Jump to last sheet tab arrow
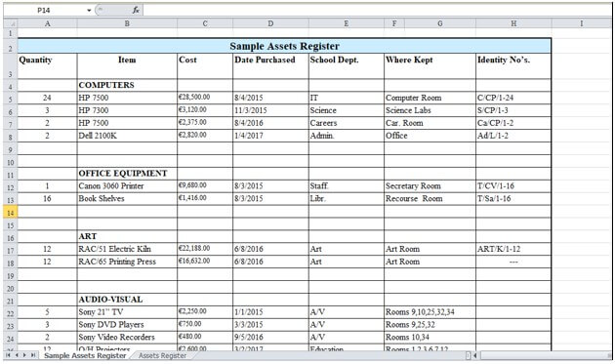This screenshot has width=615, height=364. 33,355
